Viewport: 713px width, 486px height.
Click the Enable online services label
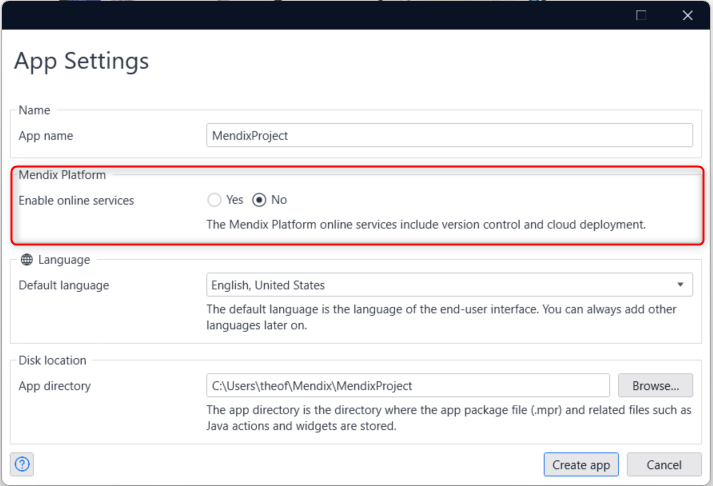click(x=76, y=200)
